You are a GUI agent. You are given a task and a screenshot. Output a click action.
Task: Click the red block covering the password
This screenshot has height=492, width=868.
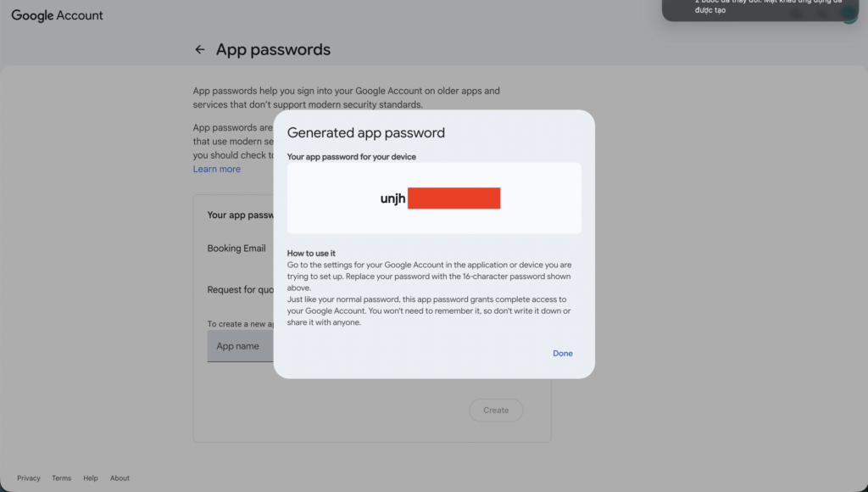pos(453,198)
